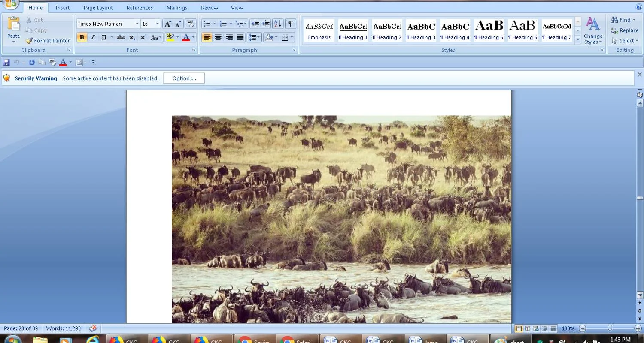Click the Format Painter tool
Image resolution: width=644 pixels, height=343 pixels.
coord(48,41)
